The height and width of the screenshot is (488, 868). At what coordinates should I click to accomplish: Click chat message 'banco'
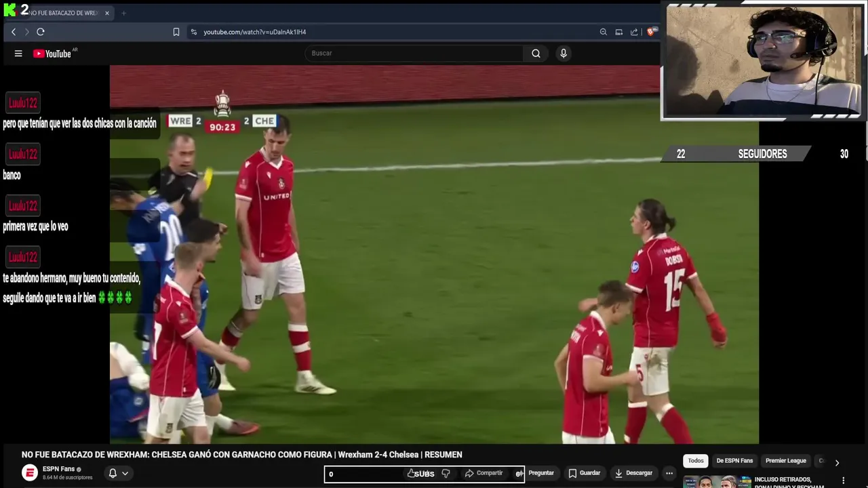pos(12,175)
